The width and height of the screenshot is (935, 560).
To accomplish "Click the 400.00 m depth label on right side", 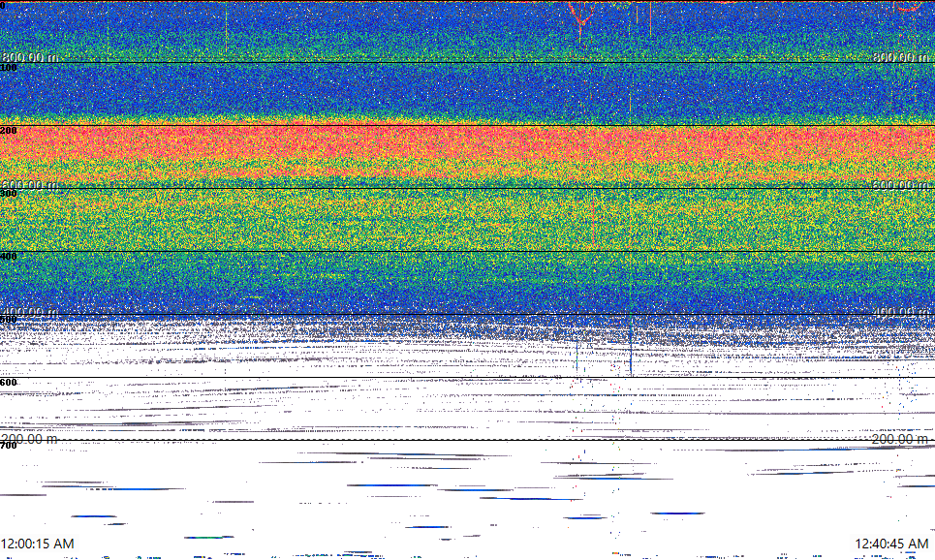I will [x=900, y=312].
